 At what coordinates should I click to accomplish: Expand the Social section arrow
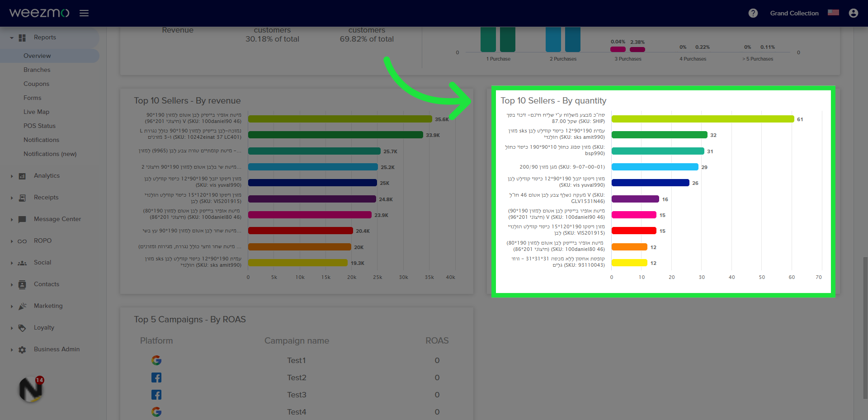point(12,263)
